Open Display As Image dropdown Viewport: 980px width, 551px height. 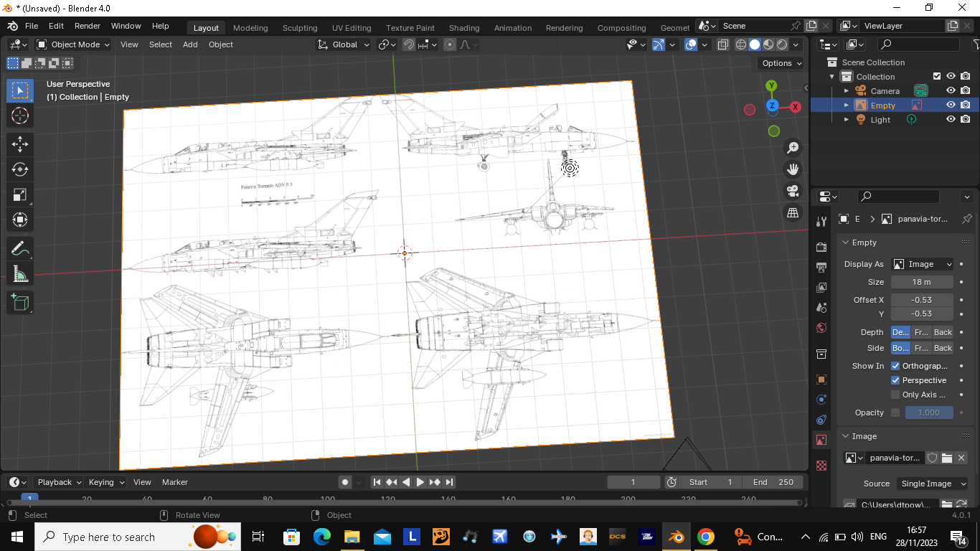(x=923, y=264)
